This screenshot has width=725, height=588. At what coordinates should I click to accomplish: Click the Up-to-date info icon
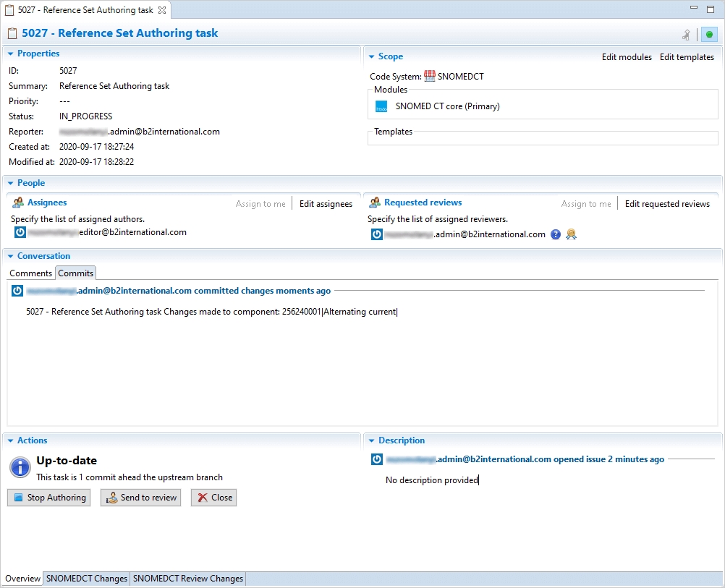point(20,467)
